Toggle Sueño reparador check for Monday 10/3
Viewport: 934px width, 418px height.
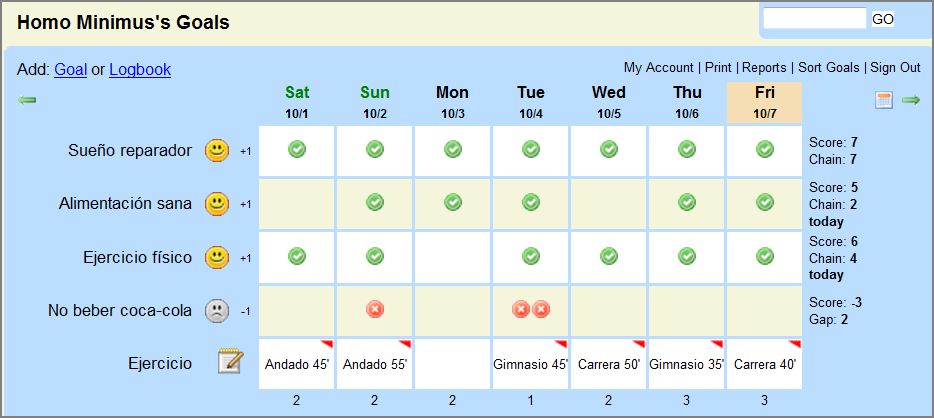coord(453,150)
